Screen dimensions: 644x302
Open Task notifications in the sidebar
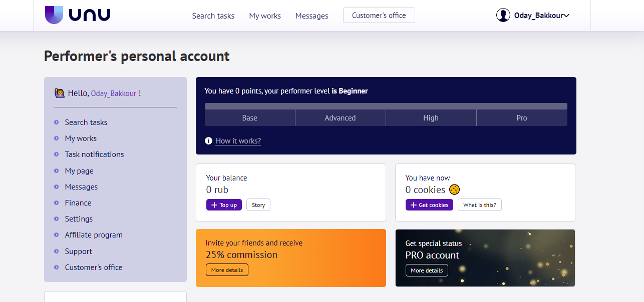click(94, 154)
